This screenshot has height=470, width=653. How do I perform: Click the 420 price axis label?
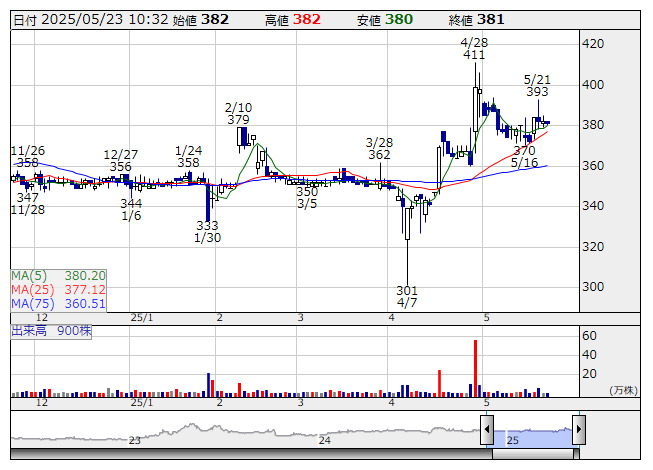tap(592, 44)
